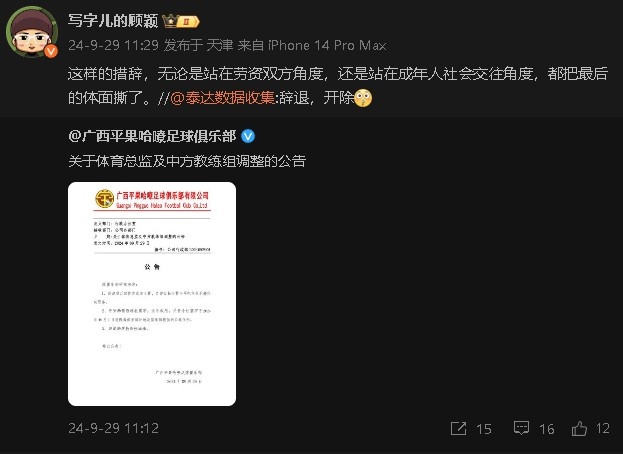The height and width of the screenshot is (454, 623).
Task: Open the poster's cartoon avatar
Action: [32, 32]
